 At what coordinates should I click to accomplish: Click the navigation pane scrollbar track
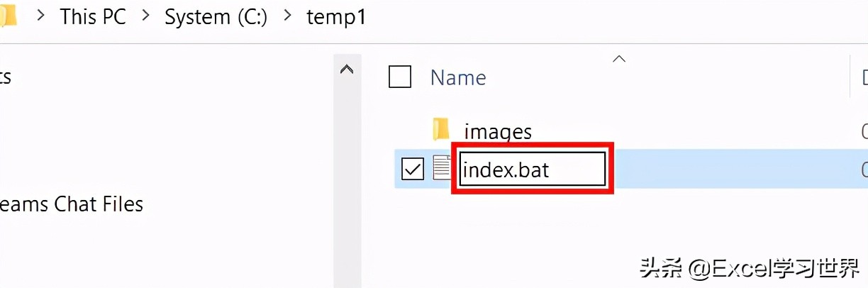pos(347,177)
